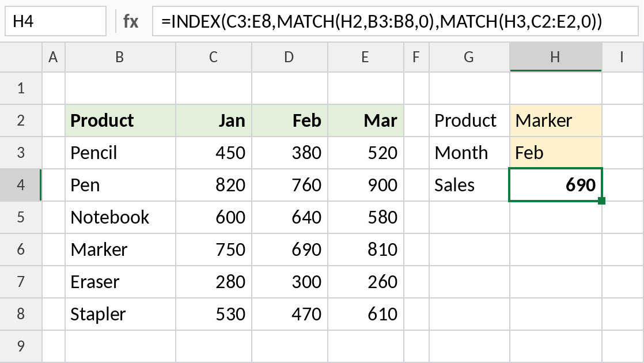Image resolution: width=644 pixels, height=363 pixels.
Task: Click Marker's Mar value 810
Action: [366, 249]
